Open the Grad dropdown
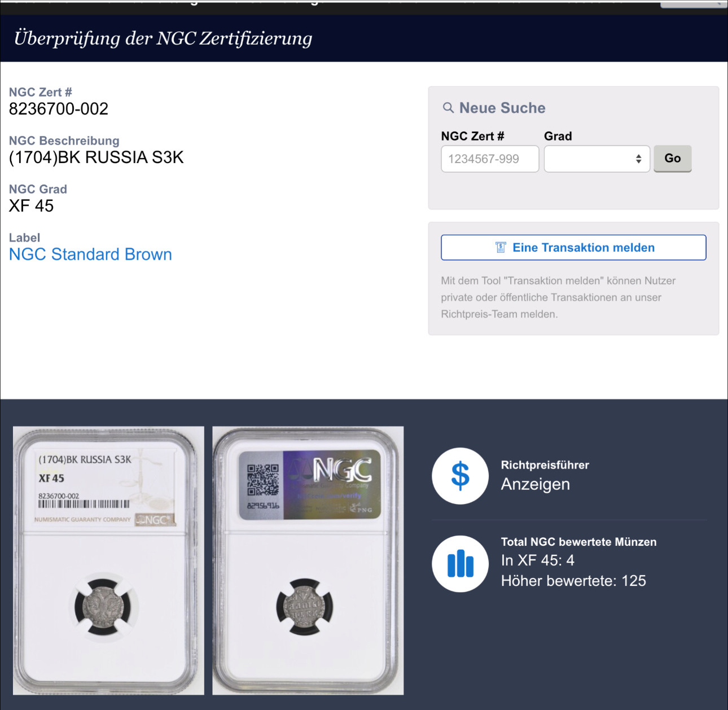Screen dimensions: 728x710 click(x=597, y=159)
